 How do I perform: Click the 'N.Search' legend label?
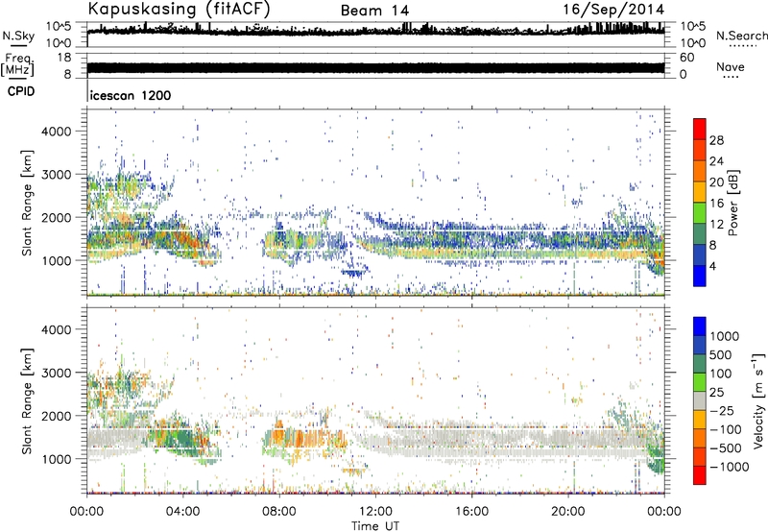(x=742, y=36)
